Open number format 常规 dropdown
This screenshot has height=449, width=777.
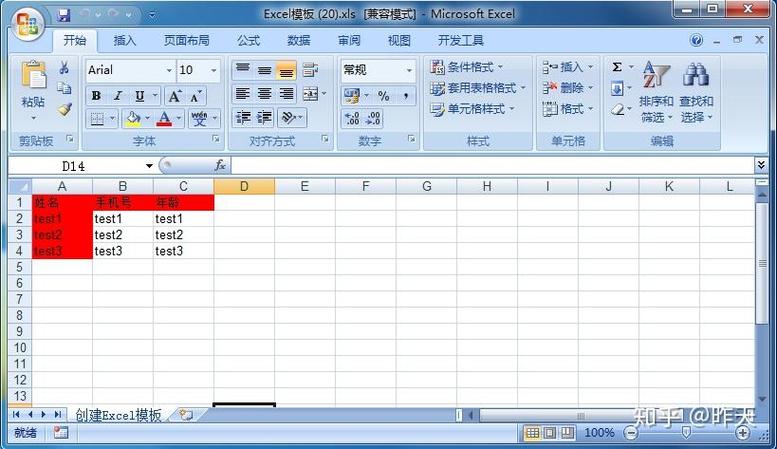coord(409,70)
